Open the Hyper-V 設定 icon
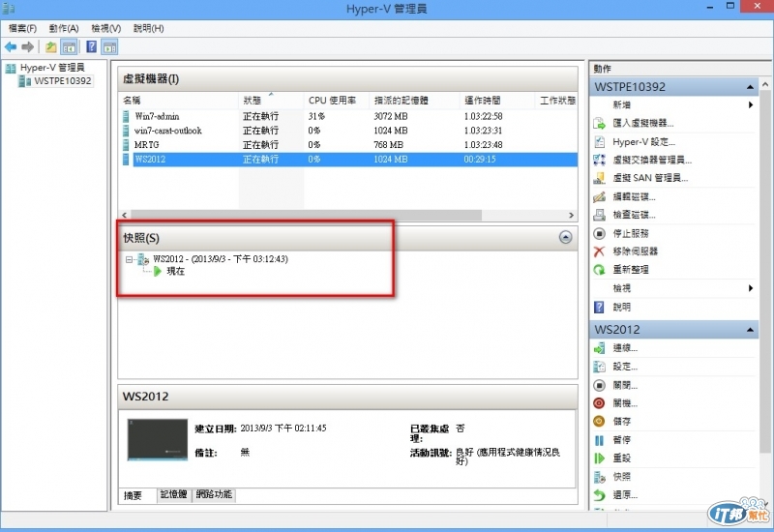 pos(599,142)
